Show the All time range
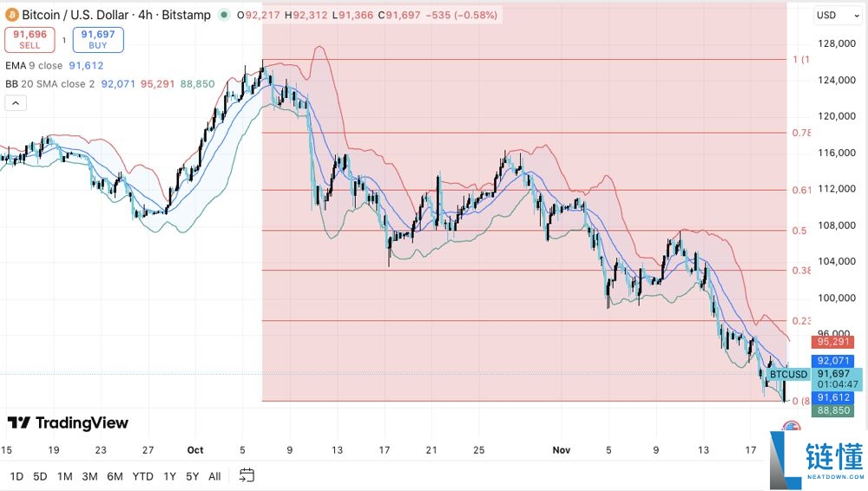This screenshot has width=868, height=491. [214, 475]
